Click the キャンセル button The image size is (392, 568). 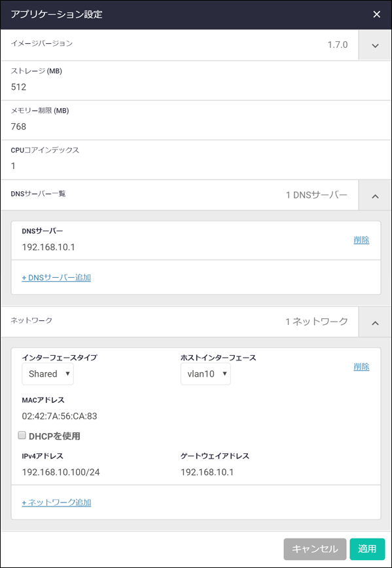pyautogui.click(x=315, y=549)
